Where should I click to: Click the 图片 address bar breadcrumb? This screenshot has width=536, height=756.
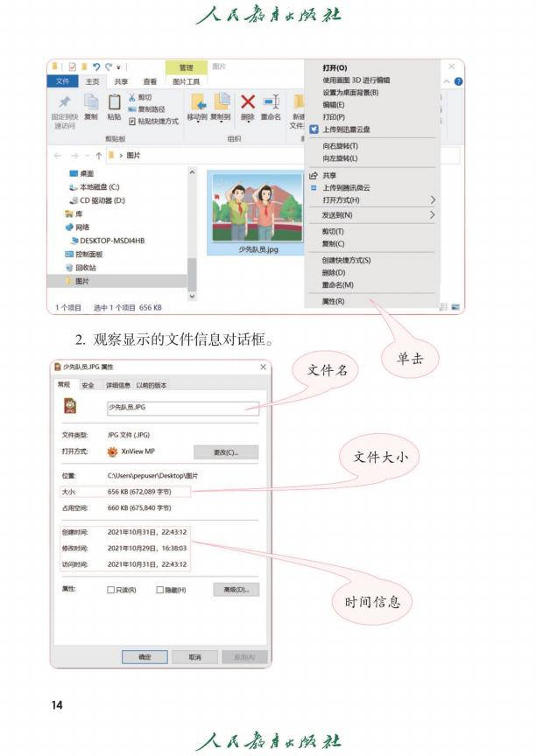[x=134, y=156]
